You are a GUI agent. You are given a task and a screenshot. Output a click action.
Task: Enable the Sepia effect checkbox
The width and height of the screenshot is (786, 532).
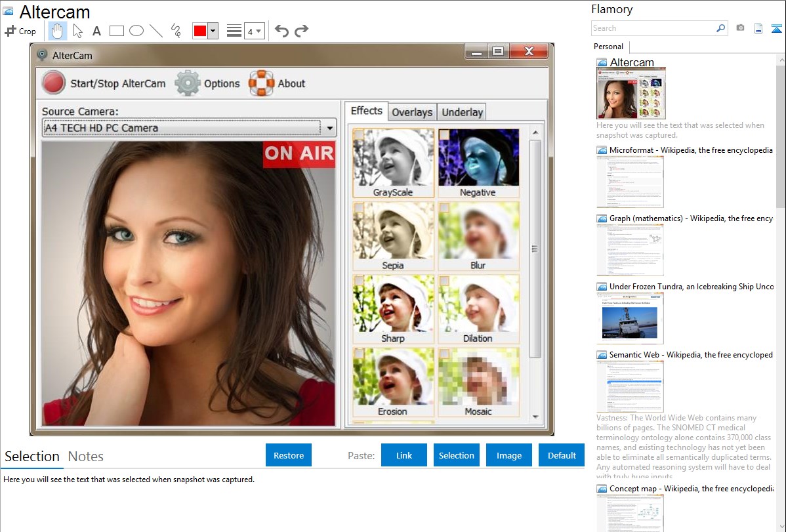[x=358, y=208]
